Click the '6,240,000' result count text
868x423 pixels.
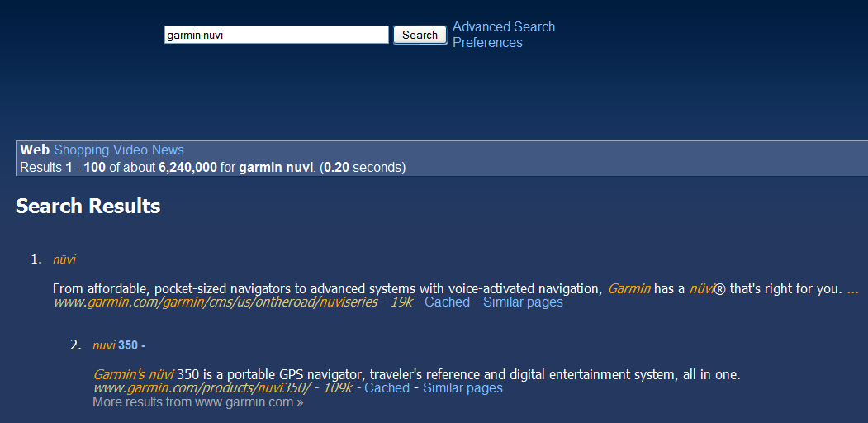pos(187,168)
